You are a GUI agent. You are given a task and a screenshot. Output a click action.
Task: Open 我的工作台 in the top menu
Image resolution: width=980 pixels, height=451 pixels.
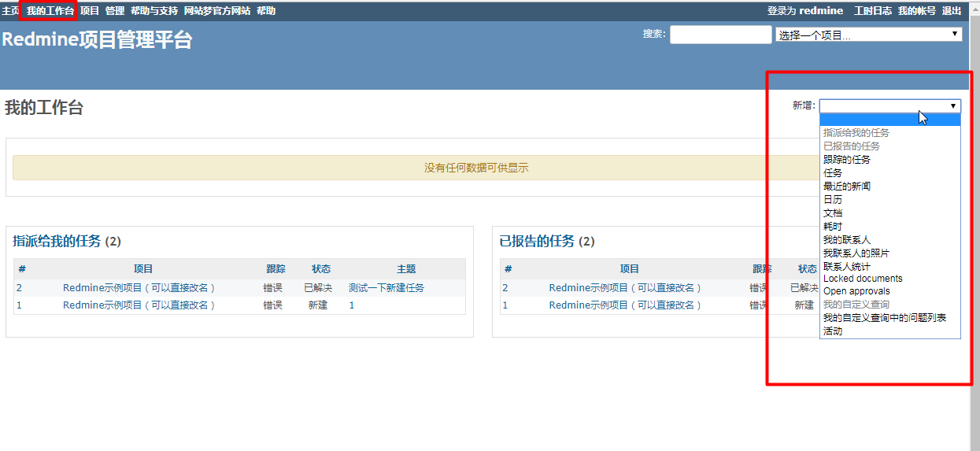(50, 11)
